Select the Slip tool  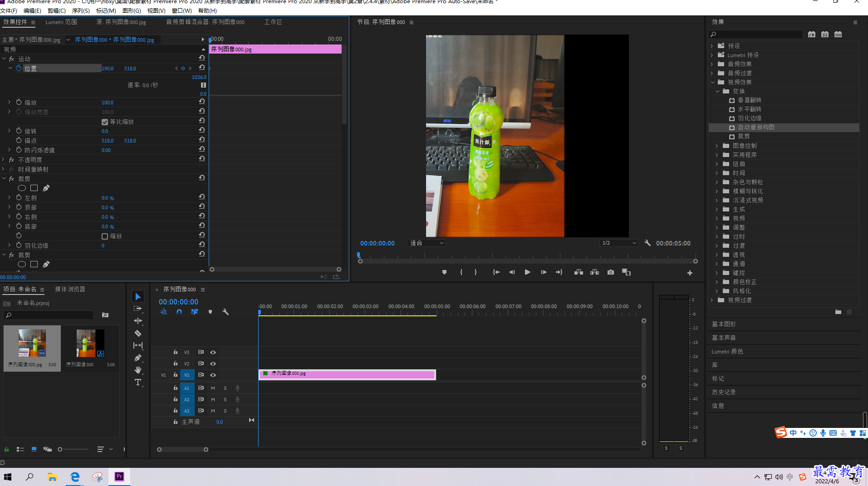(x=138, y=345)
